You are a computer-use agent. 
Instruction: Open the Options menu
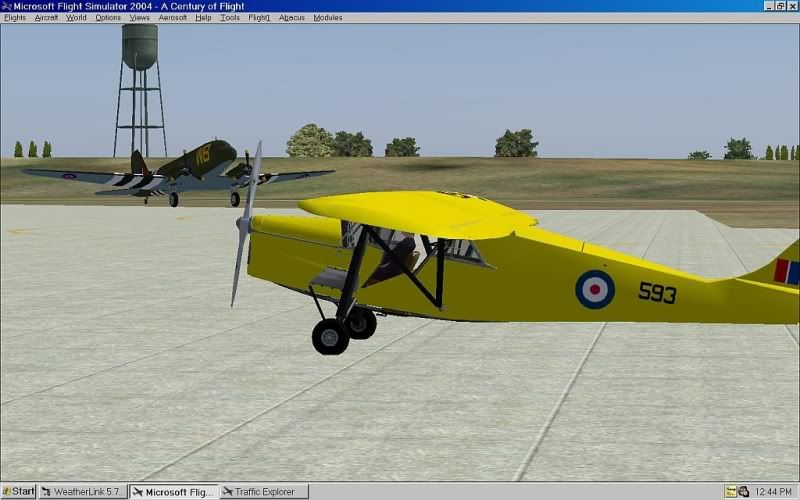tap(108, 18)
